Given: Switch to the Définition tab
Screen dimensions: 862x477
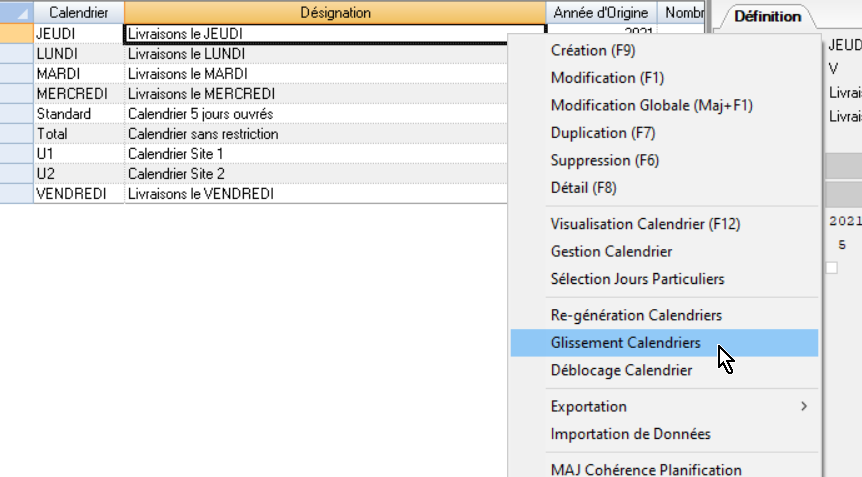Looking at the screenshot, I should (x=767, y=16).
